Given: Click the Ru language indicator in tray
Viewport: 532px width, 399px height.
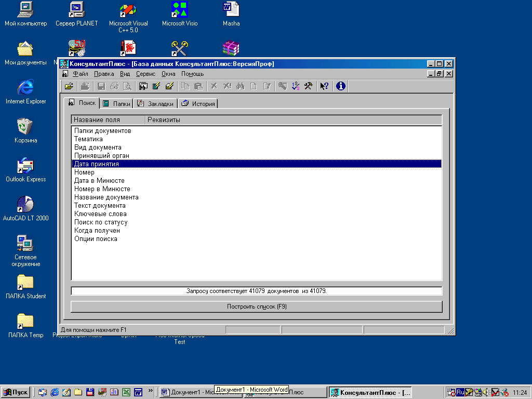Looking at the screenshot, I should click(460, 392).
